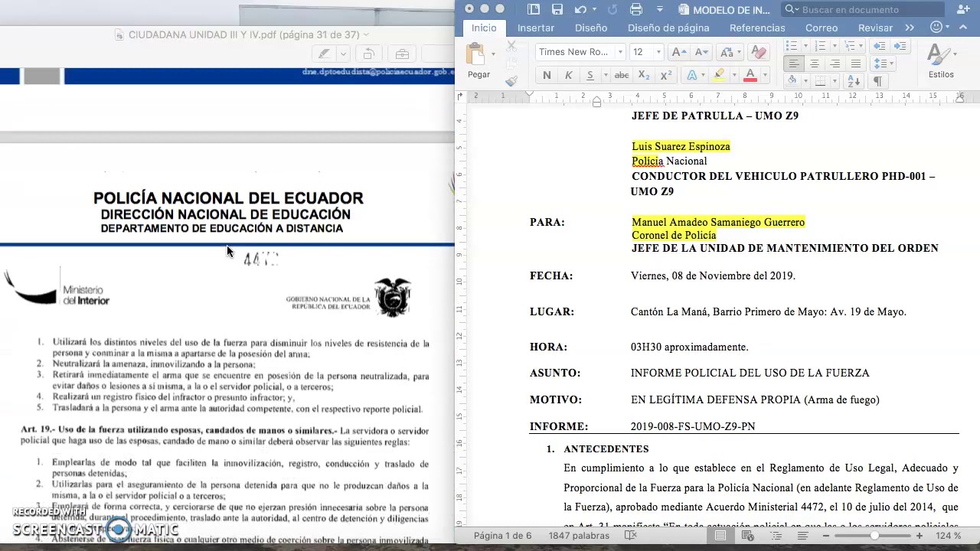Image resolution: width=980 pixels, height=551 pixels.
Task: Open the bullet list style dropdown arrow
Action: point(805,47)
